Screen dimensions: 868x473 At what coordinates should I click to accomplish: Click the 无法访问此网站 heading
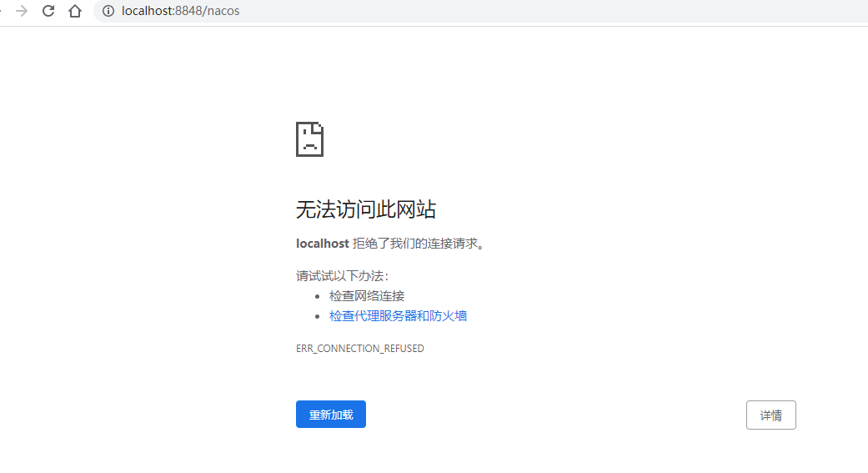pos(366,209)
